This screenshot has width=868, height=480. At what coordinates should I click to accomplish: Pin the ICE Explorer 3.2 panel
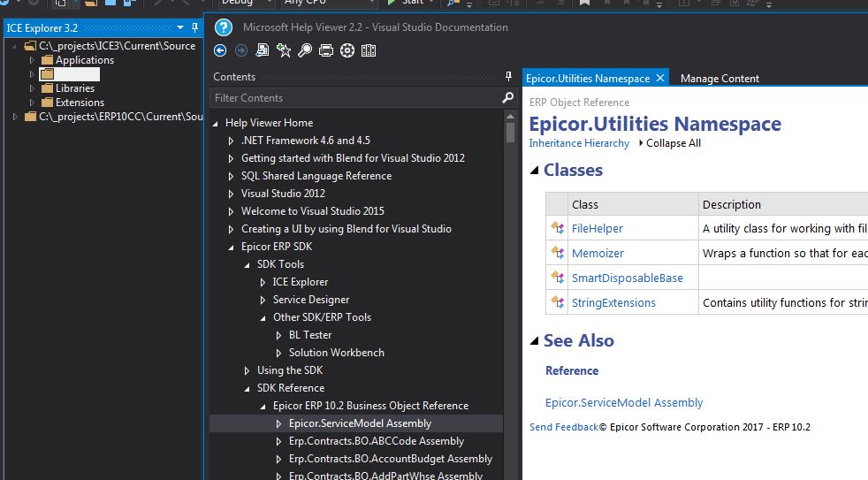pos(194,27)
